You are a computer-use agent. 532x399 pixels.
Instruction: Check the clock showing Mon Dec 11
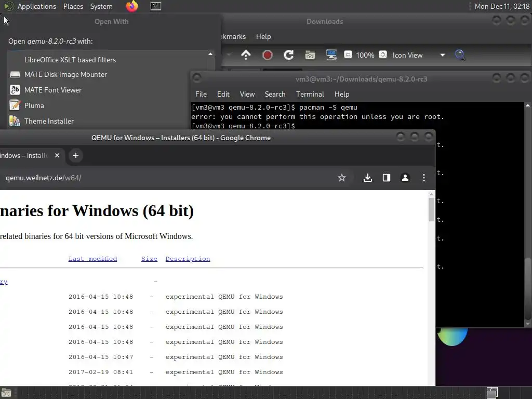[502, 6]
